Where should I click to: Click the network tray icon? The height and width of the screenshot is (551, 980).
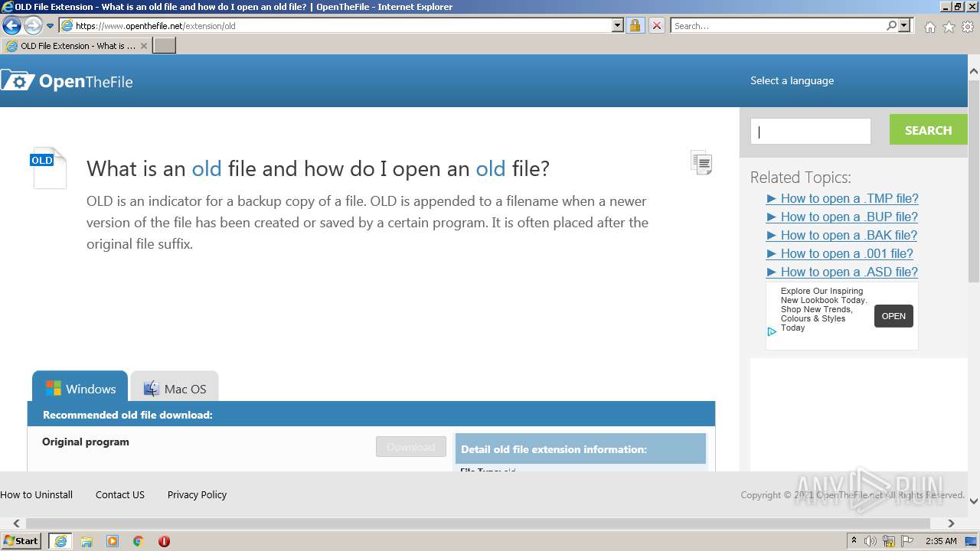tap(889, 541)
